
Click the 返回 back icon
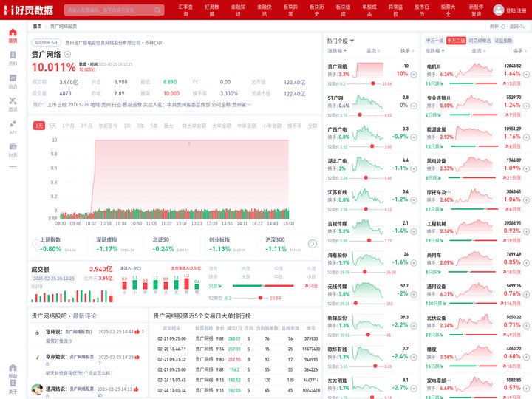tap(522, 26)
